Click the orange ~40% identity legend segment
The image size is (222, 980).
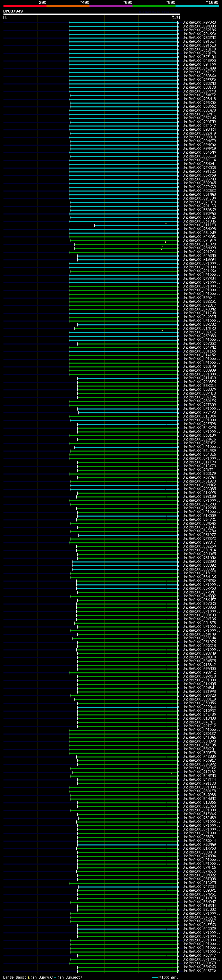point(68,6)
